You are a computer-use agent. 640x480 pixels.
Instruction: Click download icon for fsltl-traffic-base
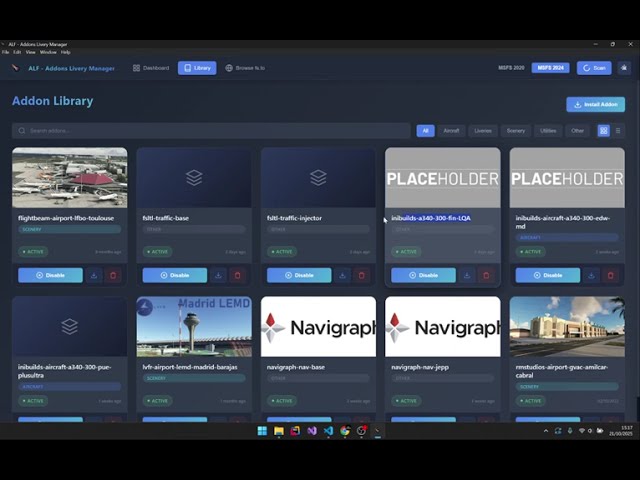tap(218, 275)
